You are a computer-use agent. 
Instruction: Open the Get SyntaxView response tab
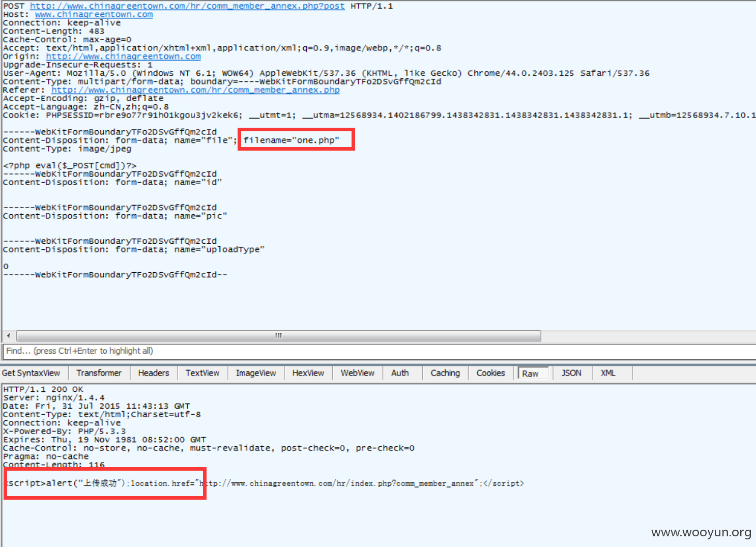[31, 373]
